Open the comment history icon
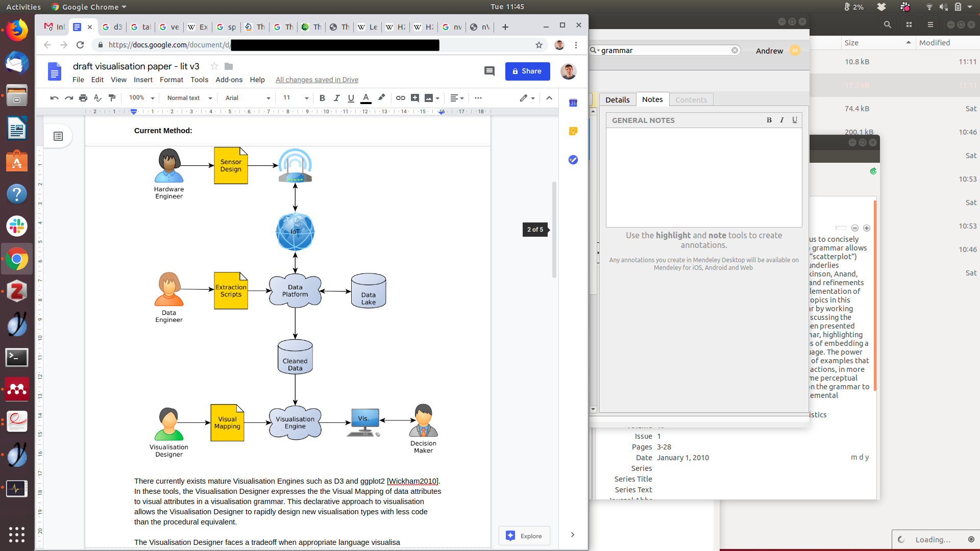 (x=489, y=71)
